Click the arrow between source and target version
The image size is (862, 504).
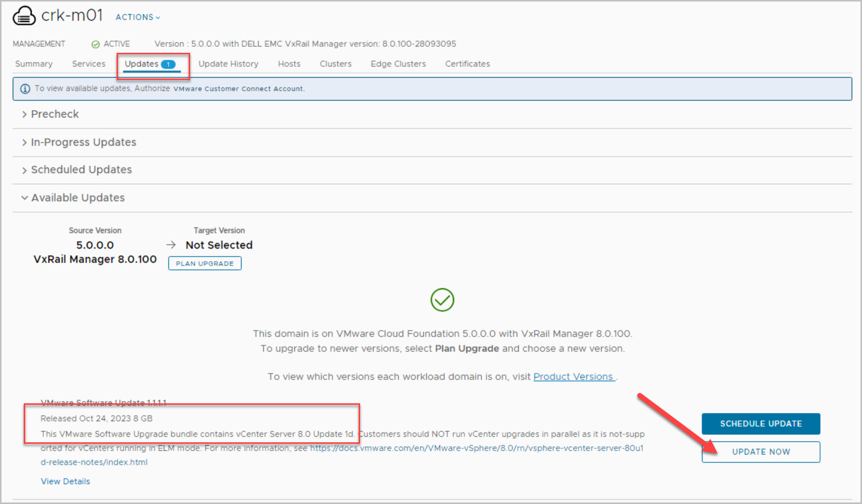(x=171, y=245)
